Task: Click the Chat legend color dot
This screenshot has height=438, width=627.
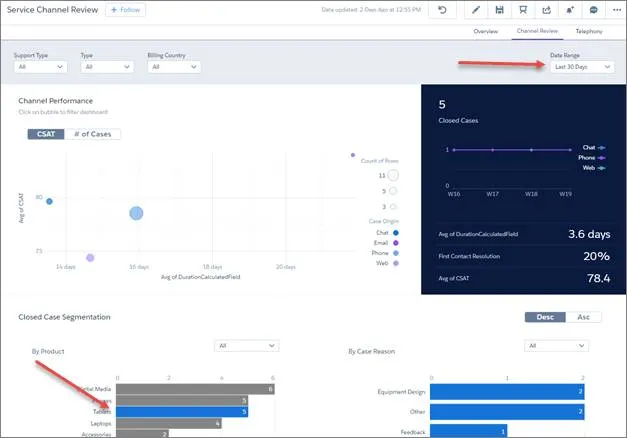Action: (396, 233)
